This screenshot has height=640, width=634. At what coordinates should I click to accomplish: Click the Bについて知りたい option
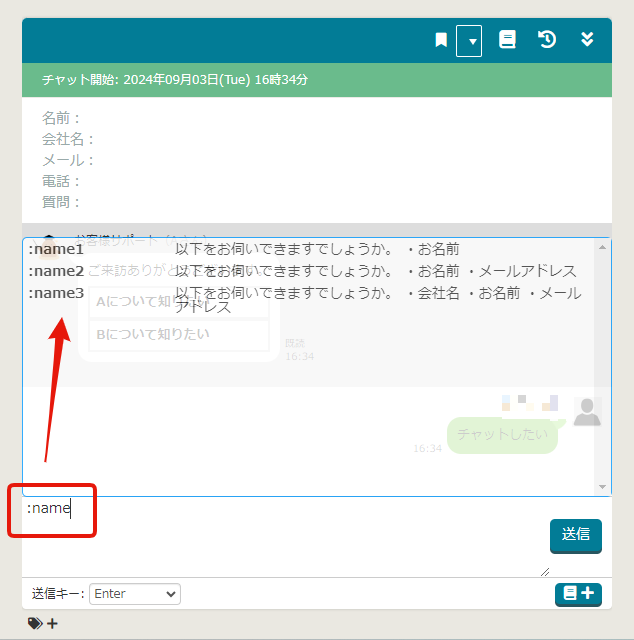pyautogui.click(x=179, y=335)
